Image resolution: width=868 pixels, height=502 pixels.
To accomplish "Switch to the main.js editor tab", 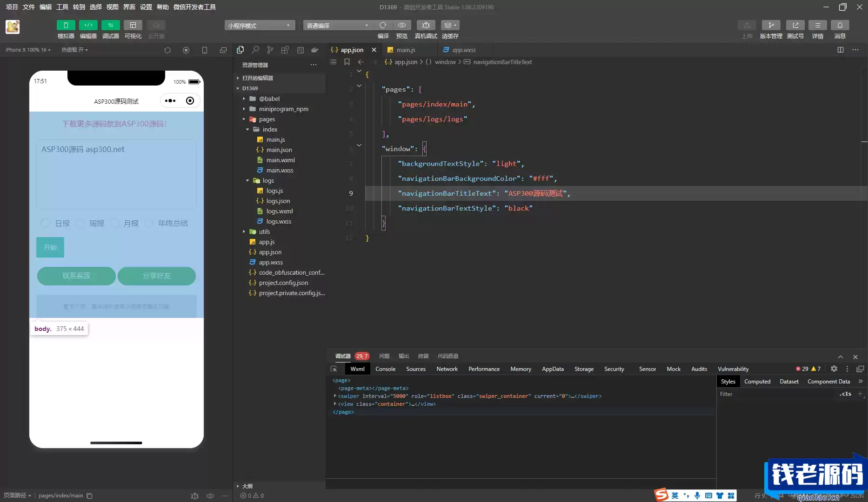I will (x=406, y=50).
